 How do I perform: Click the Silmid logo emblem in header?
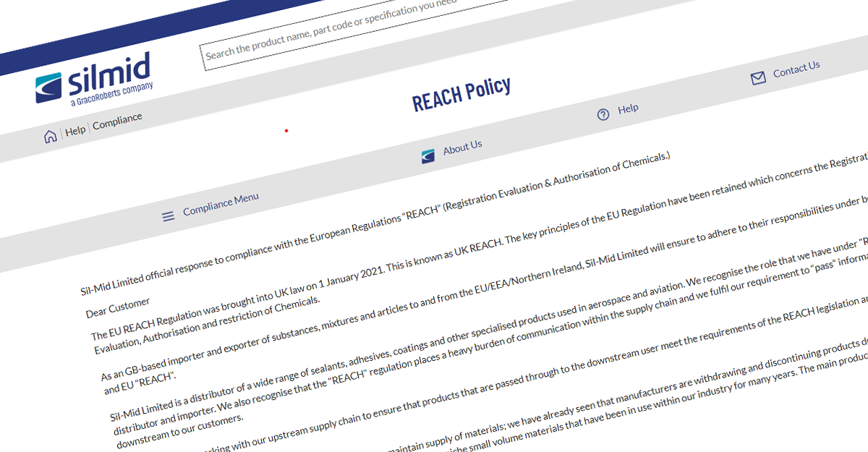point(50,88)
